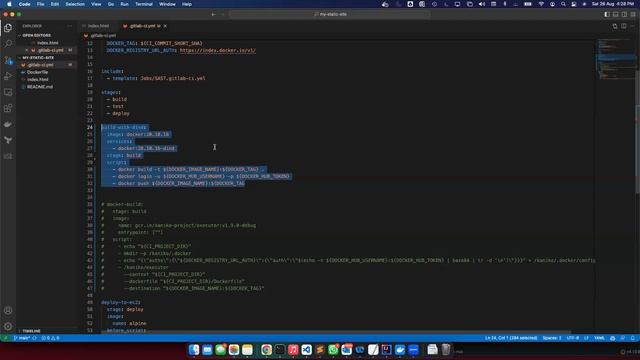Open the Accounts menu icon
This screenshot has height=360, width=640.
click(x=8, y=310)
